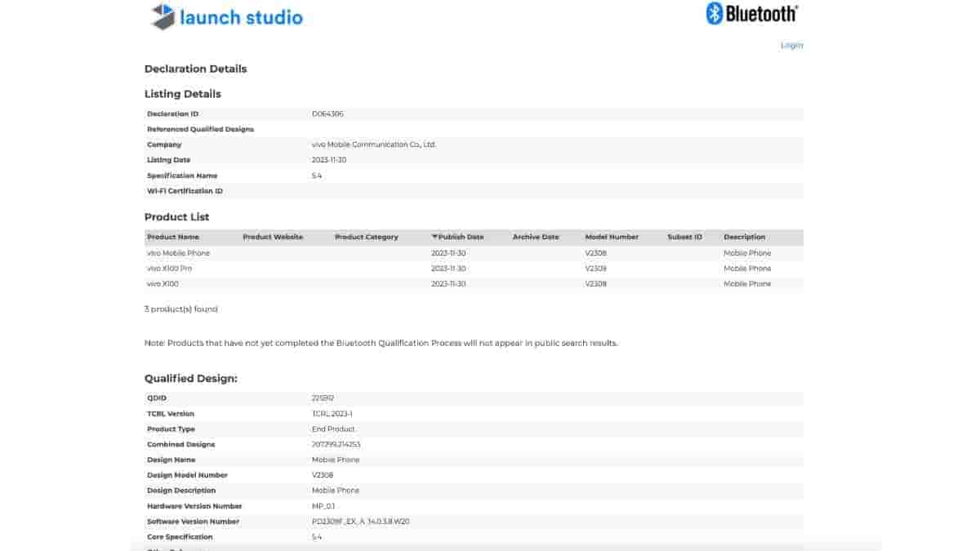Select the vivo X100 product row
Viewport: 980px width, 551px height.
point(163,284)
